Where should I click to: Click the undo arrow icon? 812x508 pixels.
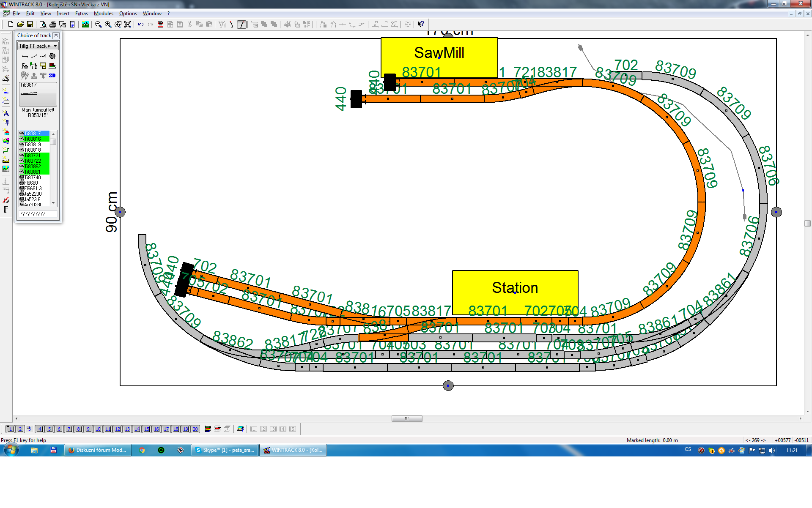click(x=141, y=25)
